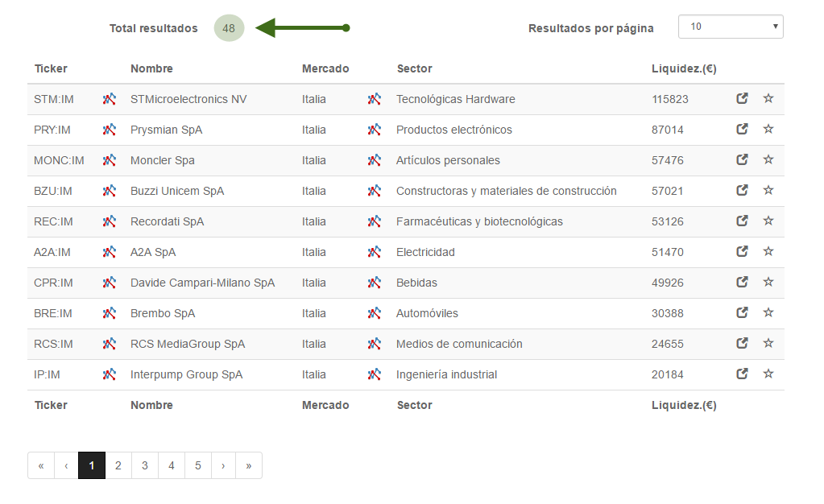Click sector chart icon before Bebidas
This screenshot has width=824, height=504.
click(x=375, y=283)
